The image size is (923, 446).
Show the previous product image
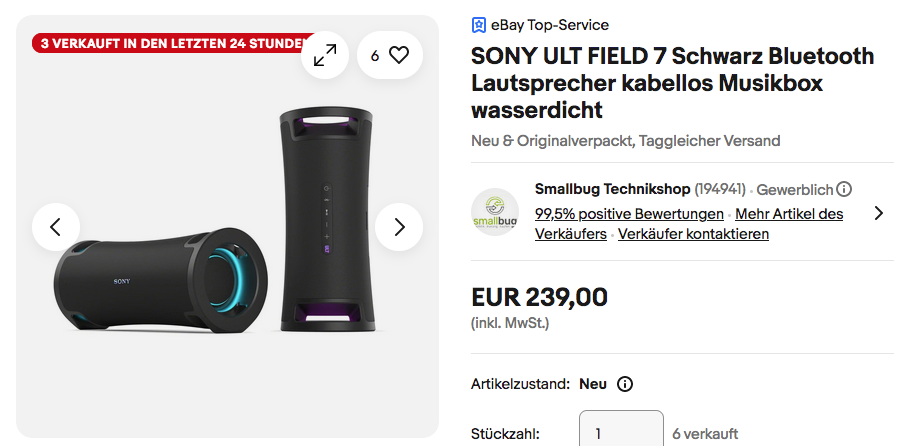pyautogui.click(x=56, y=227)
